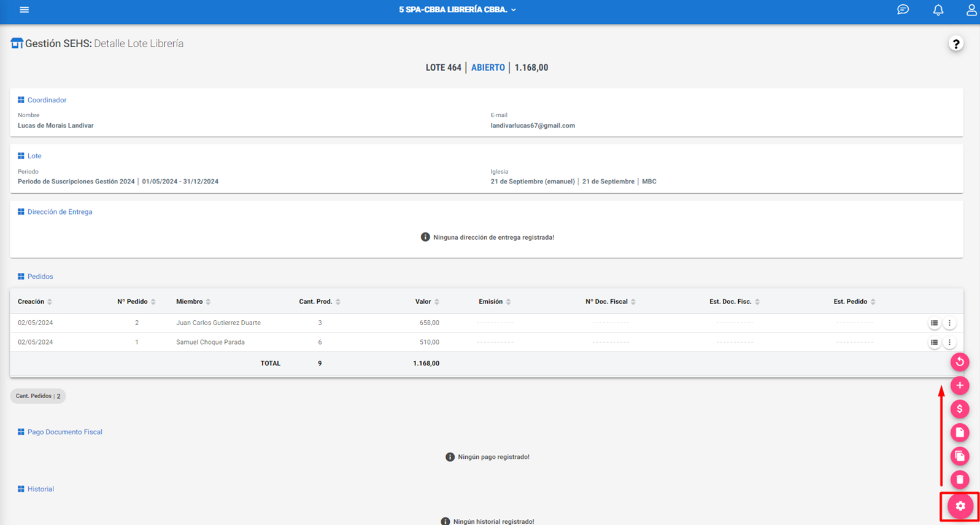Click the value 658,00 in the table
980x525 pixels.
[x=429, y=323]
